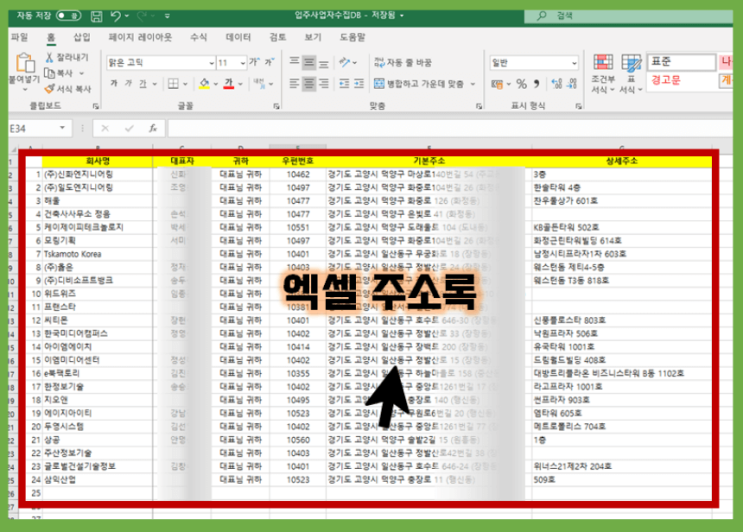Select the 경고문 cell style

[x=682, y=80]
